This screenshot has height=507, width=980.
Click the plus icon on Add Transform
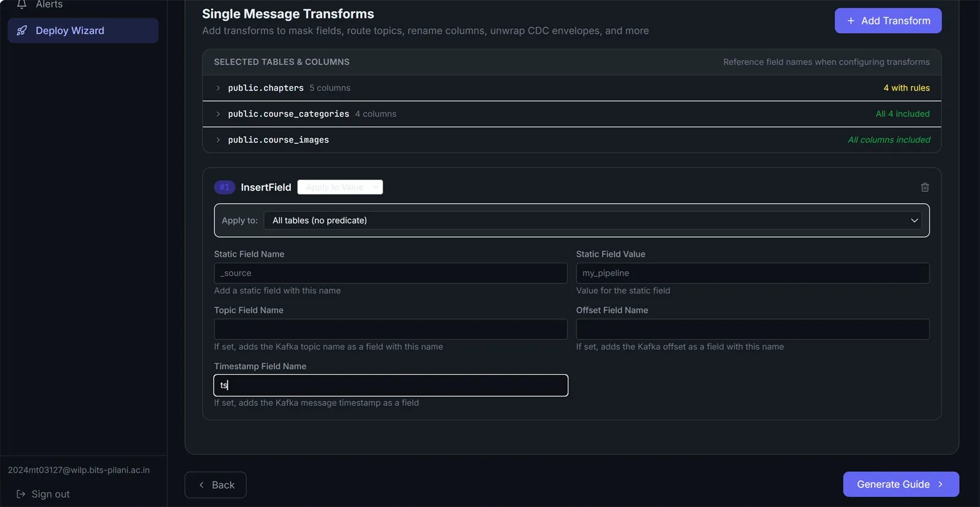coord(851,21)
